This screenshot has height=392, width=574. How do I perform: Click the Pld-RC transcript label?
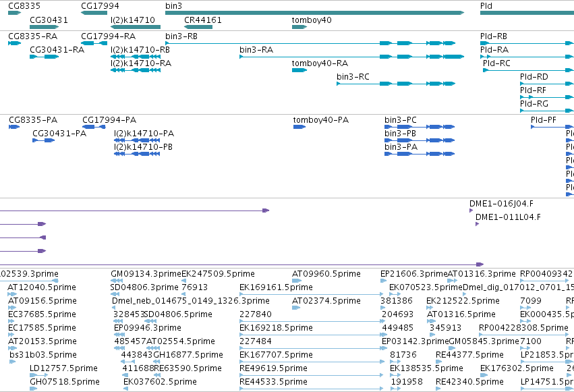[x=496, y=63]
